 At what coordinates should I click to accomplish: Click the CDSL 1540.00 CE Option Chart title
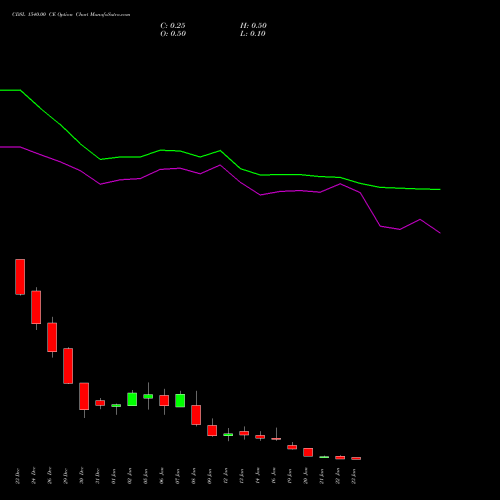71,15
